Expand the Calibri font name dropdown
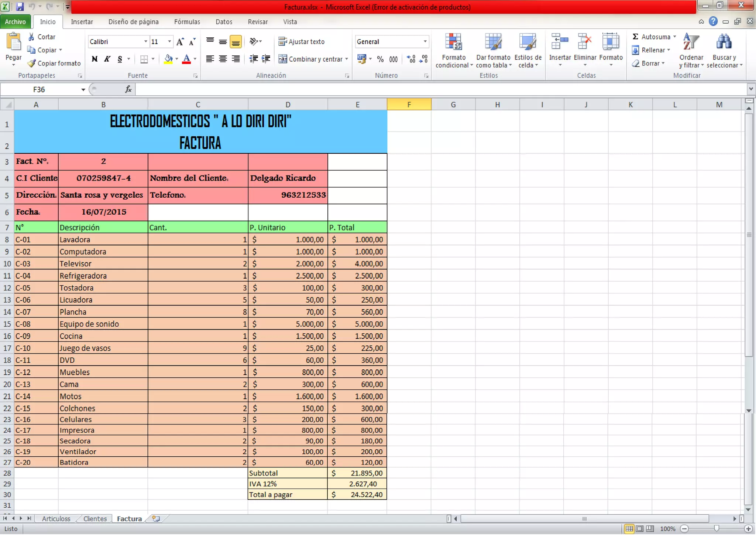Screen dimensions: 756x535 (145, 42)
